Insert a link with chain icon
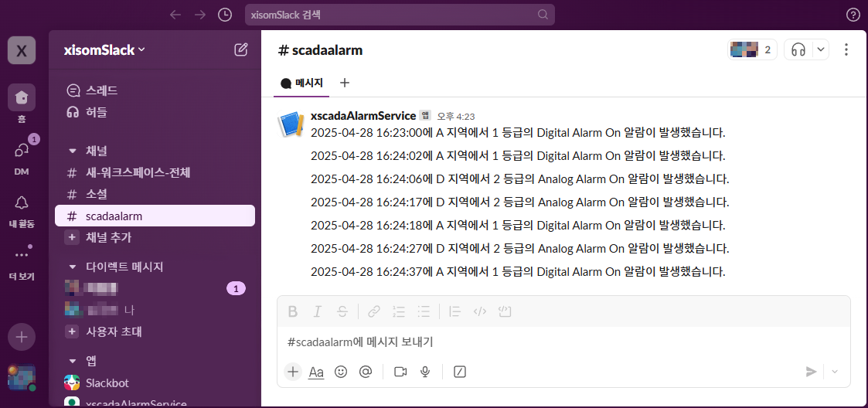The image size is (868, 408). click(374, 311)
